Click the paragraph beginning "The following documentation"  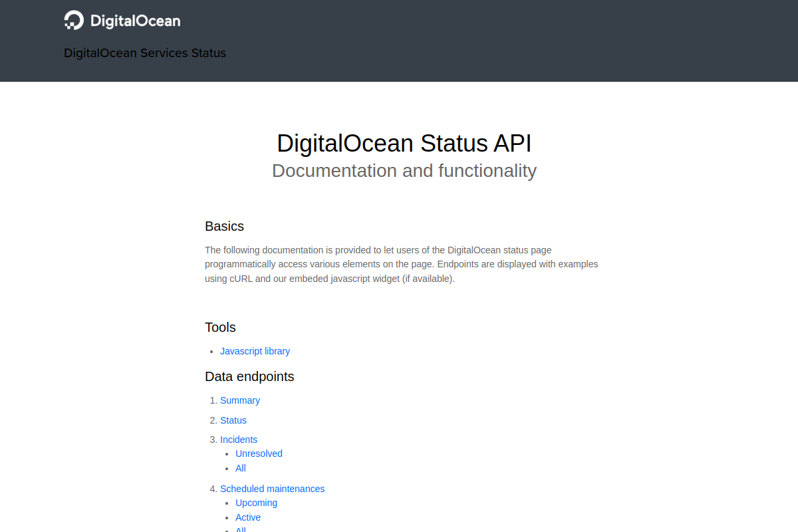point(402,265)
